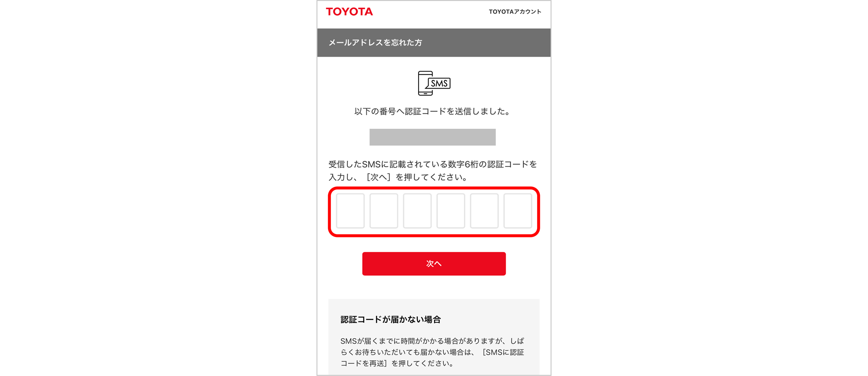Viewport: 868px width, 376px height.
Task: Click the メールアドレスを忘れた方 title bar
Action: click(434, 43)
